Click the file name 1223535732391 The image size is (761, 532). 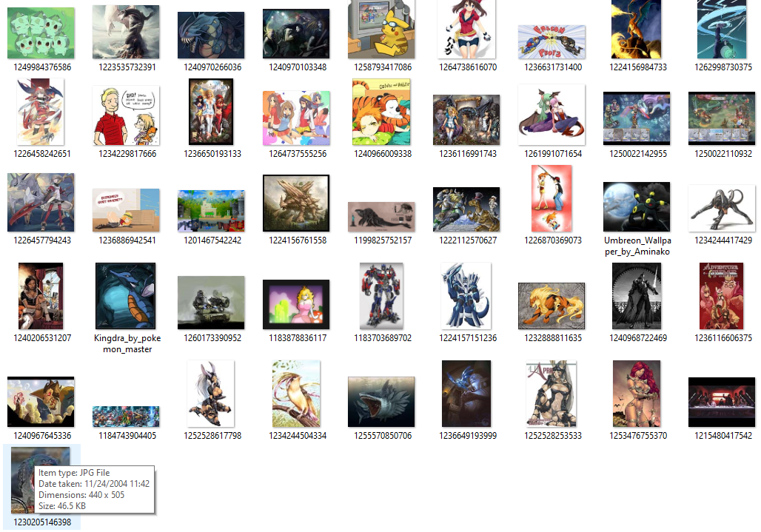coord(127,67)
